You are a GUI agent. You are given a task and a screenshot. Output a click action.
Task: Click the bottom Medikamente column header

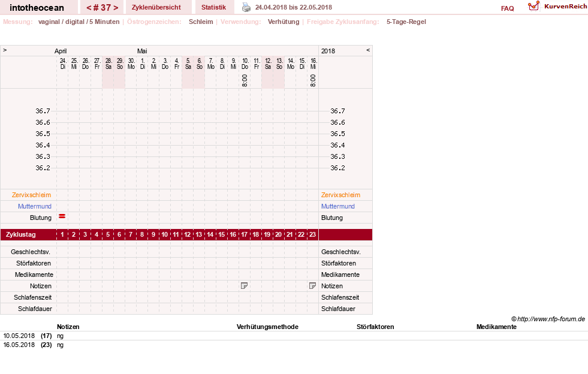pyautogui.click(x=496, y=327)
